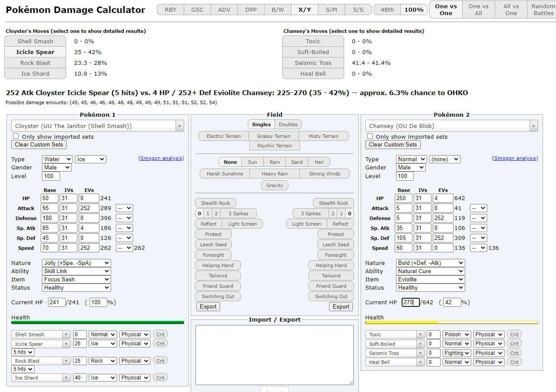Toggle Gravity field effect
This screenshot has height=392, width=556.
275,185
